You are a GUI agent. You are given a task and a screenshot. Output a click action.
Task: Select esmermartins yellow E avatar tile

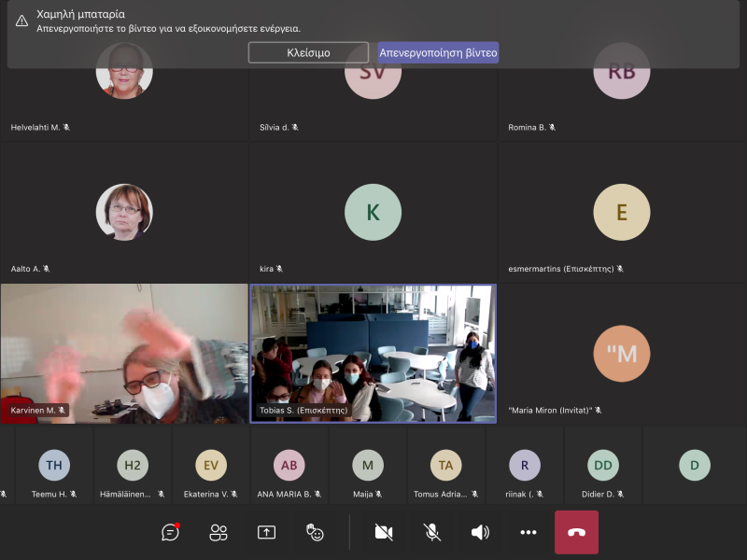click(x=621, y=212)
